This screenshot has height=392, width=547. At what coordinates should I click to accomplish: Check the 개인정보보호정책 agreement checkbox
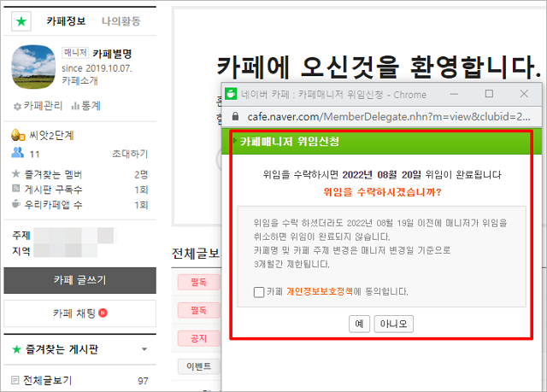pyautogui.click(x=259, y=292)
